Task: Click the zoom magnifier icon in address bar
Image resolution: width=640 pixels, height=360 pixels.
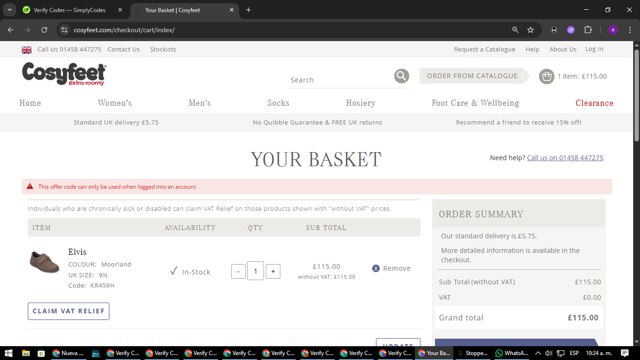Action: [x=515, y=30]
